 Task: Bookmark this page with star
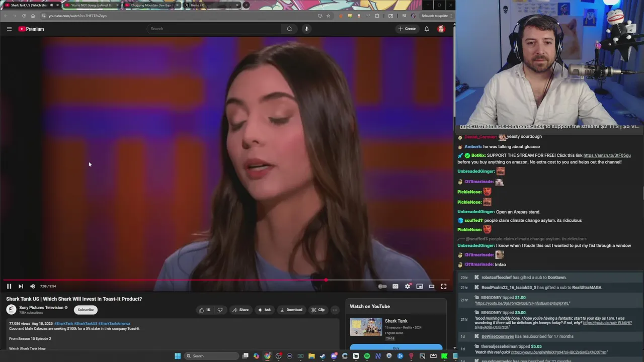(328, 16)
